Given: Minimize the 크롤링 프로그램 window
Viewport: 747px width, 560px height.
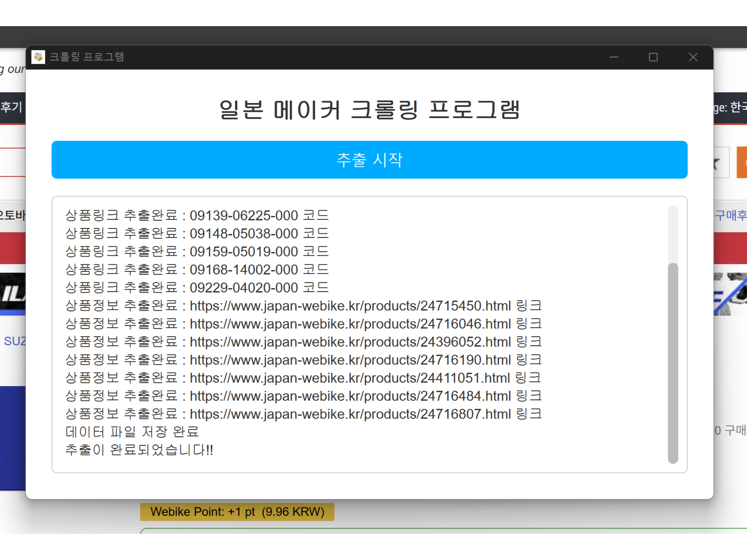Looking at the screenshot, I should [x=614, y=57].
